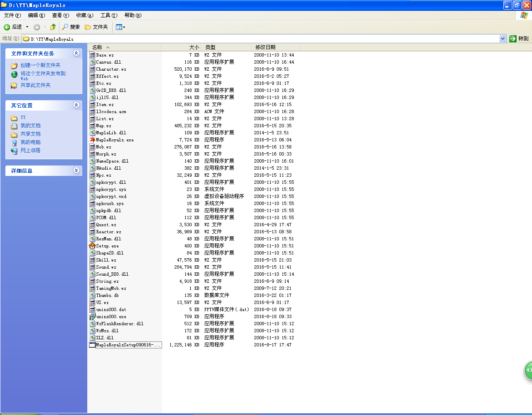Viewport: 532px width, 415px height.
Task: Select the Setup.exe mushroom icon
Action: (92, 246)
